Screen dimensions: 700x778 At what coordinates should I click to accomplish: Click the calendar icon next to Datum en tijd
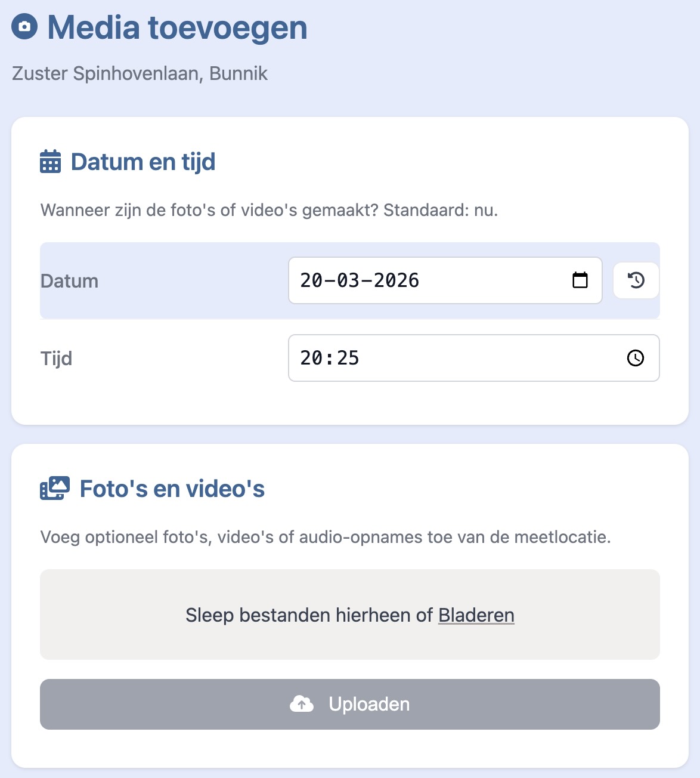click(x=50, y=161)
